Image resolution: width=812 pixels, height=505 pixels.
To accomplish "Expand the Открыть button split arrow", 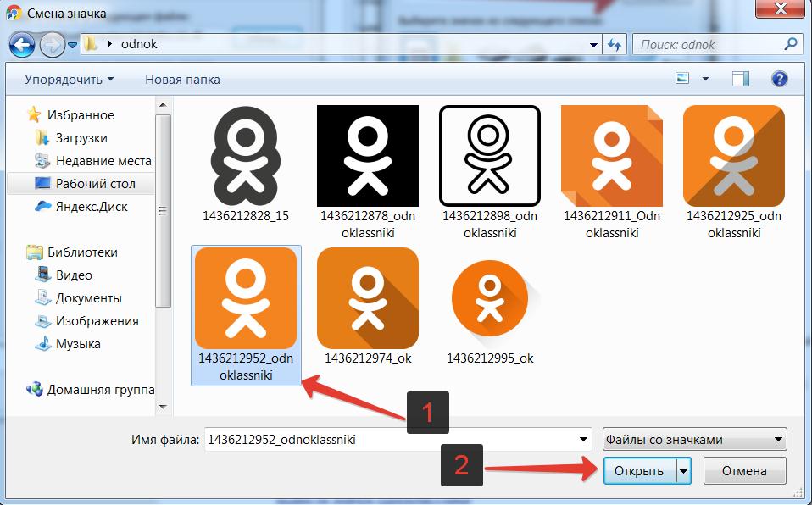I will click(683, 471).
